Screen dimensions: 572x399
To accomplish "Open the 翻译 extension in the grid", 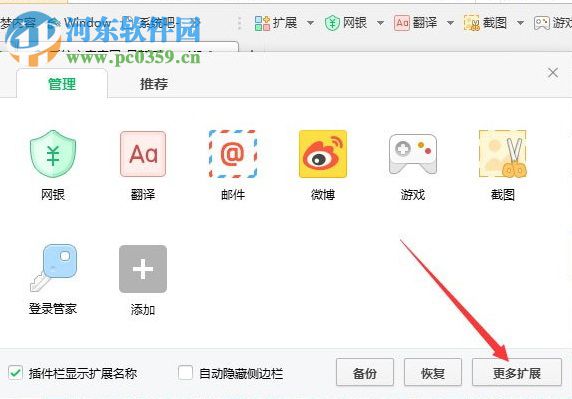I will coord(143,154).
